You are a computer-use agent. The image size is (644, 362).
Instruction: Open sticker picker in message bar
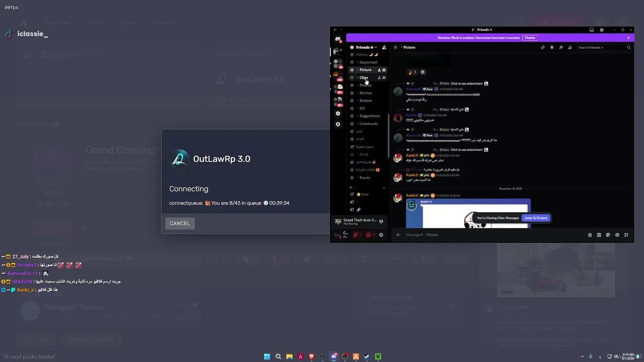tap(608, 235)
